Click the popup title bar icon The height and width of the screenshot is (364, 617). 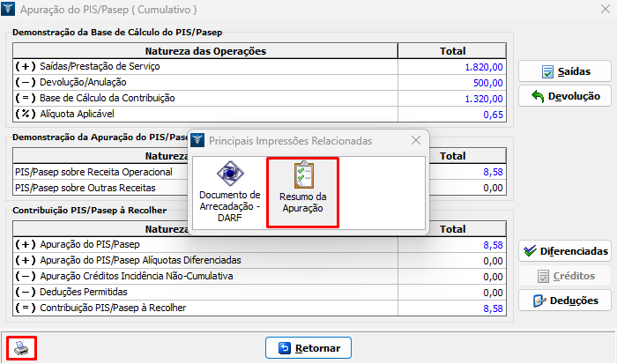197,140
